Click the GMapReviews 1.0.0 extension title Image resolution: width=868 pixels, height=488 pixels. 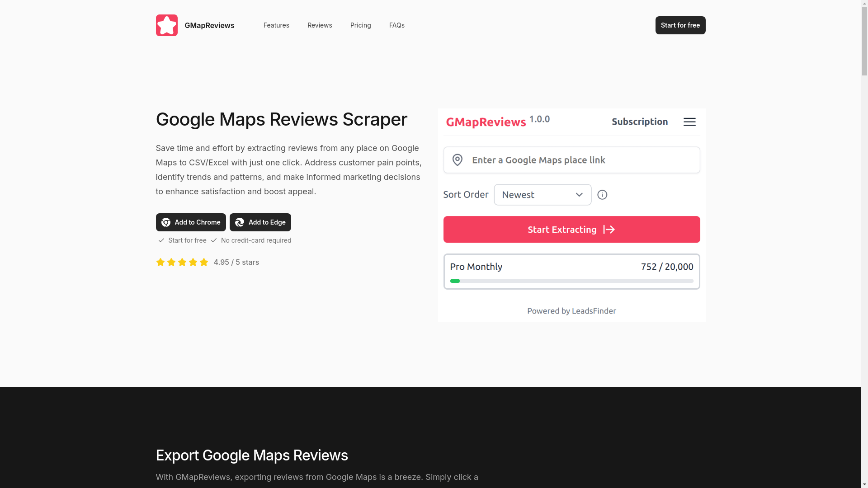pos(498,121)
